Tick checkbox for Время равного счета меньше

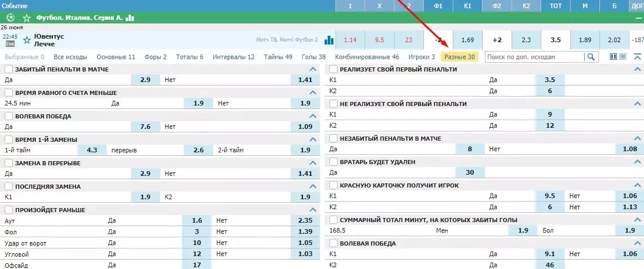tap(9, 93)
